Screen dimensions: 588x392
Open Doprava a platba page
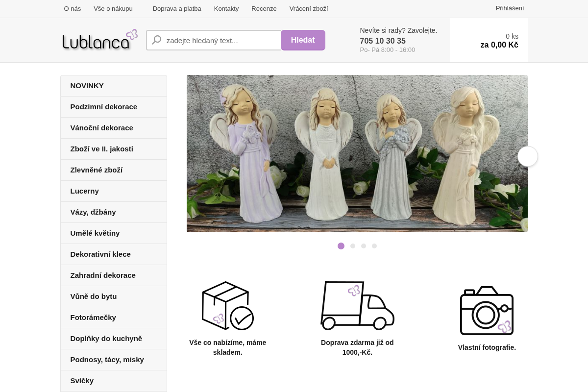pyautogui.click(x=177, y=8)
